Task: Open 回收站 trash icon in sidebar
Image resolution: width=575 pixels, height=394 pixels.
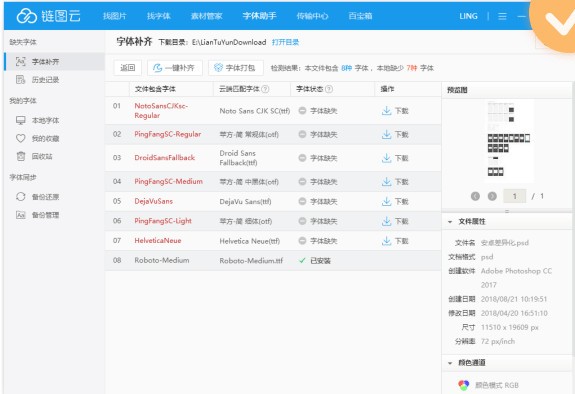Action: 21,156
